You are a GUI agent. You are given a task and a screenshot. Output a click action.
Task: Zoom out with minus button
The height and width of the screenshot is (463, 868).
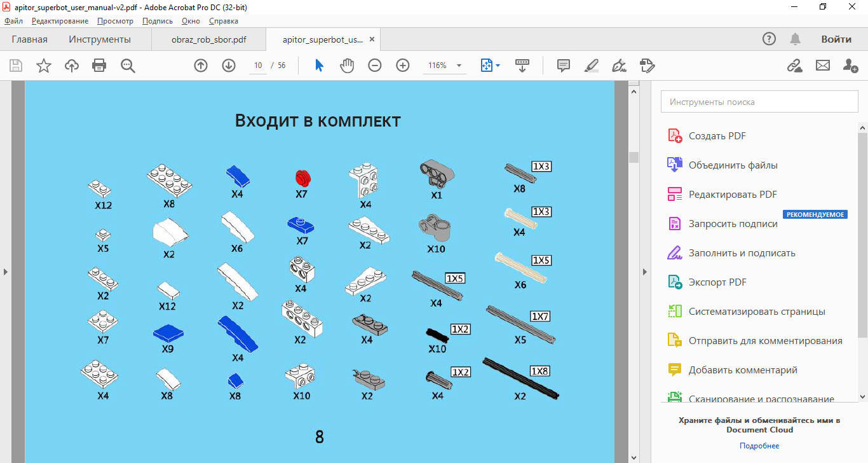pyautogui.click(x=375, y=66)
